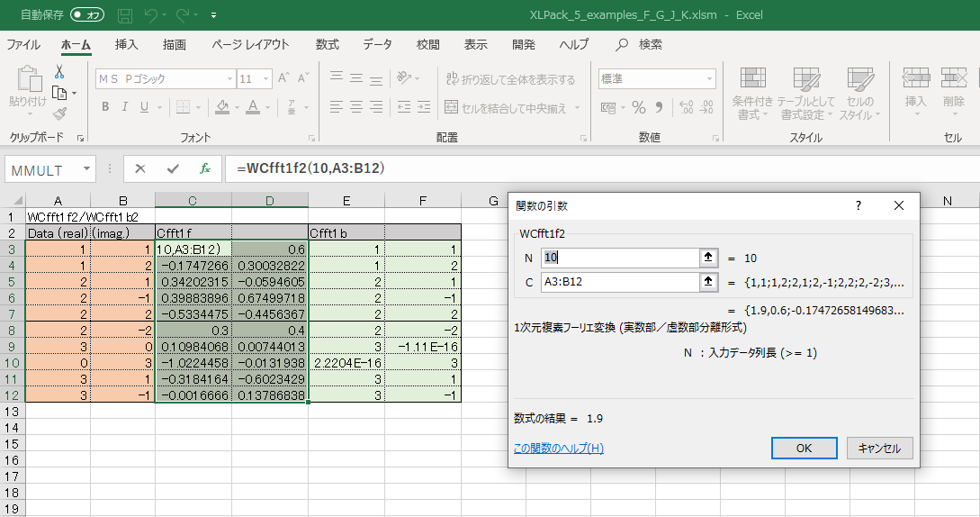Click the Align Right icon
The height and width of the screenshot is (517, 980).
[376, 107]
